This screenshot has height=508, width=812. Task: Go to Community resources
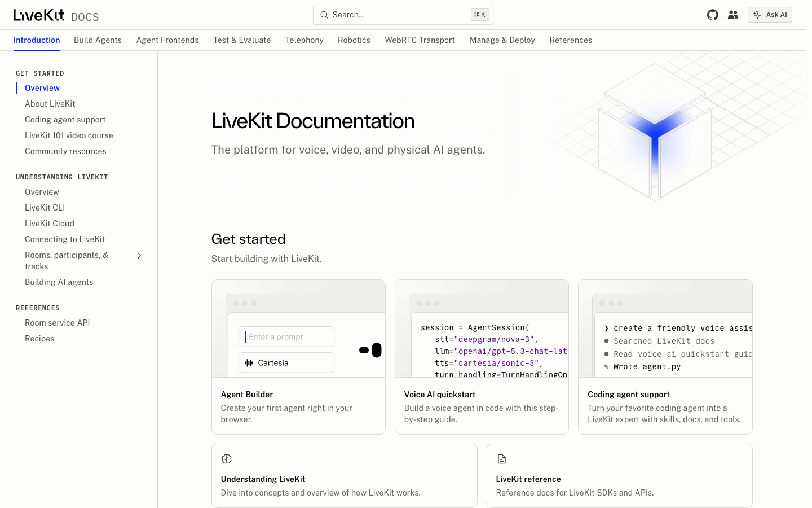[x=65, y=151]
